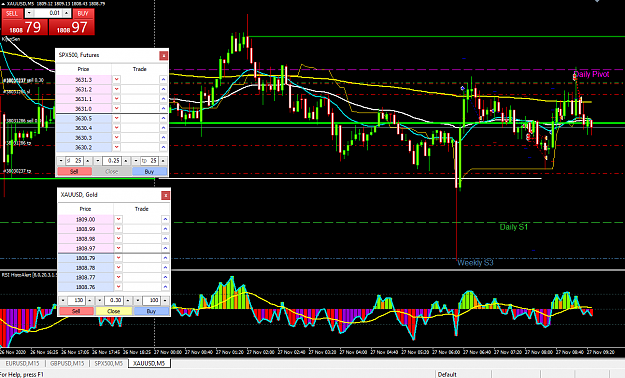The width and height of the screenshot is (625, 378).
Task: Close the SPX500, Futures depth panel
Action: click(163, 55)
